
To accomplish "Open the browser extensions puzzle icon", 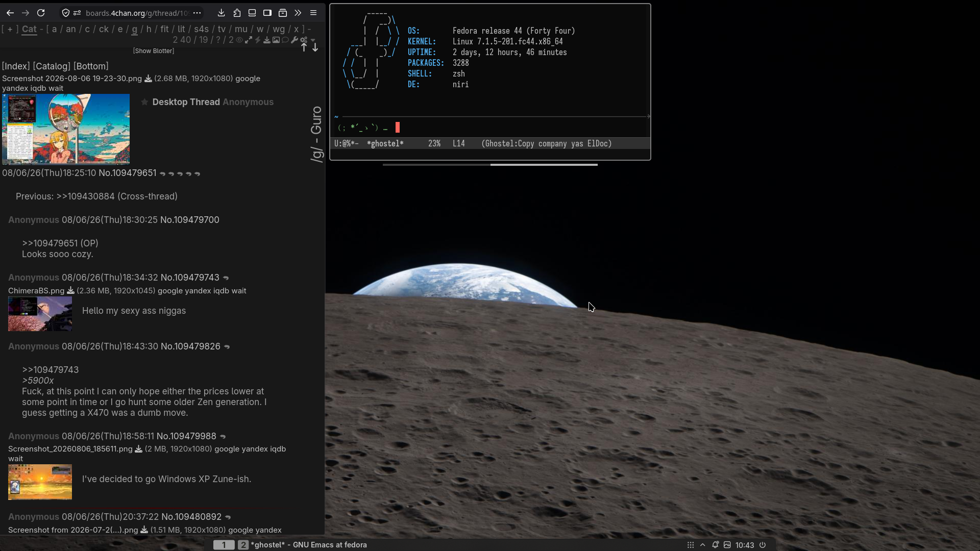I will click(237, 13).
